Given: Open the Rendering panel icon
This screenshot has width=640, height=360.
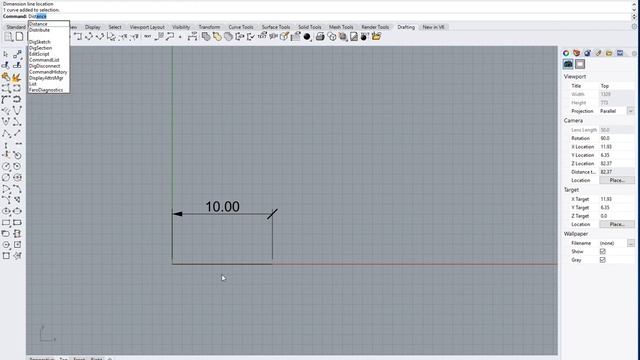Looking at the screenshot, I should click(x=587, y=53).
